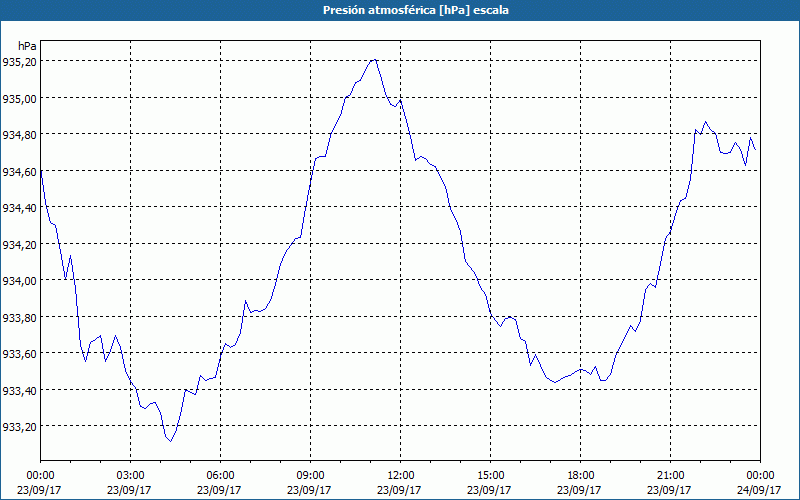The width and height of the screenshot is (800, 500).
Task: Click the 18:00 time axis label
Action: (580, 476)
